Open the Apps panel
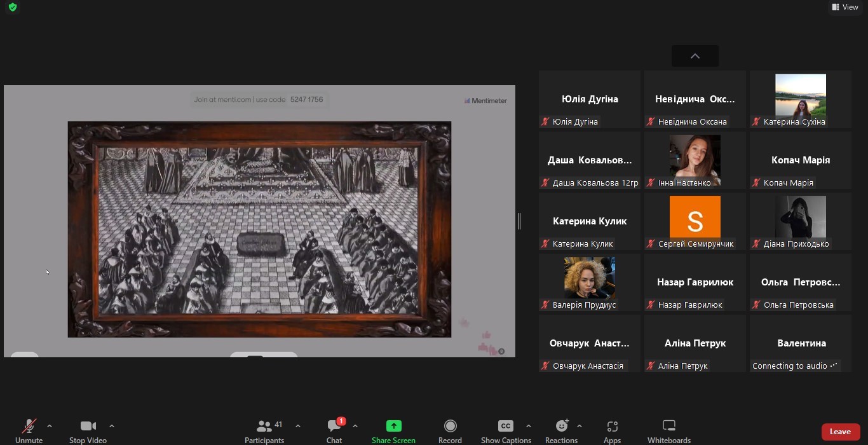This screenshot has width=868, height=445. (612, 431)
